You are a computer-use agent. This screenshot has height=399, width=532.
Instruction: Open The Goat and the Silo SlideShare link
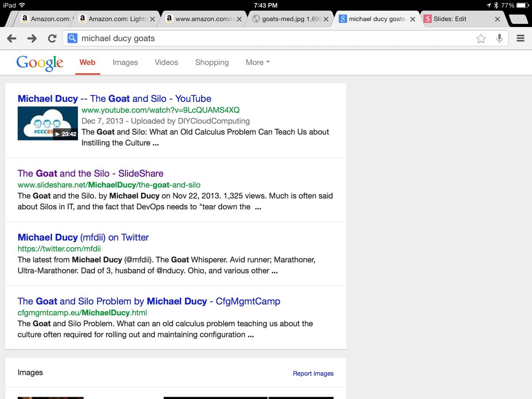(x=90, y=173)
